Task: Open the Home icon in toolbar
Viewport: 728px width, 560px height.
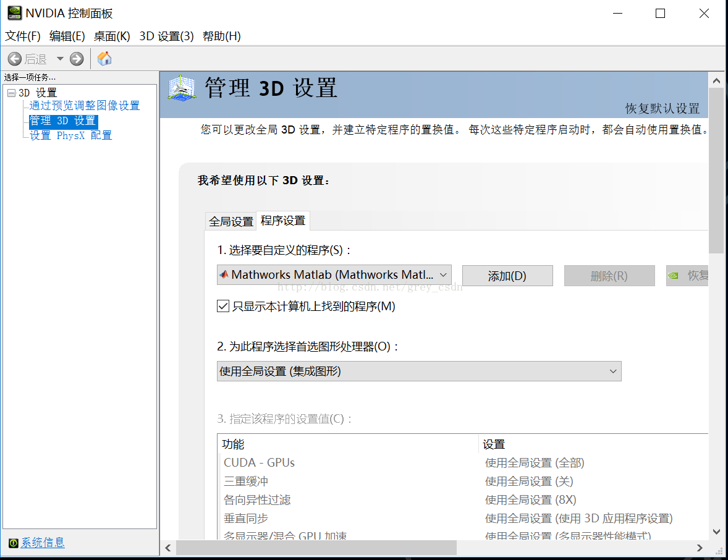Action: 104,59
